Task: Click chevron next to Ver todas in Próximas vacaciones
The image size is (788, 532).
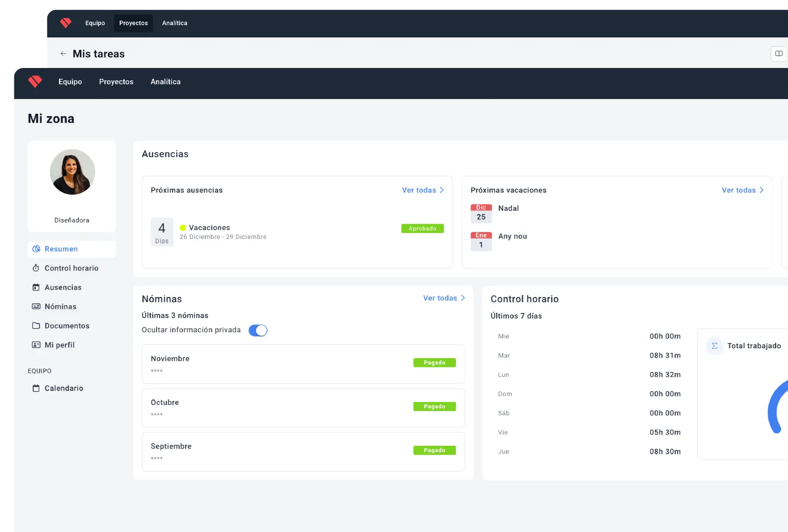Action: coord(761,190)
